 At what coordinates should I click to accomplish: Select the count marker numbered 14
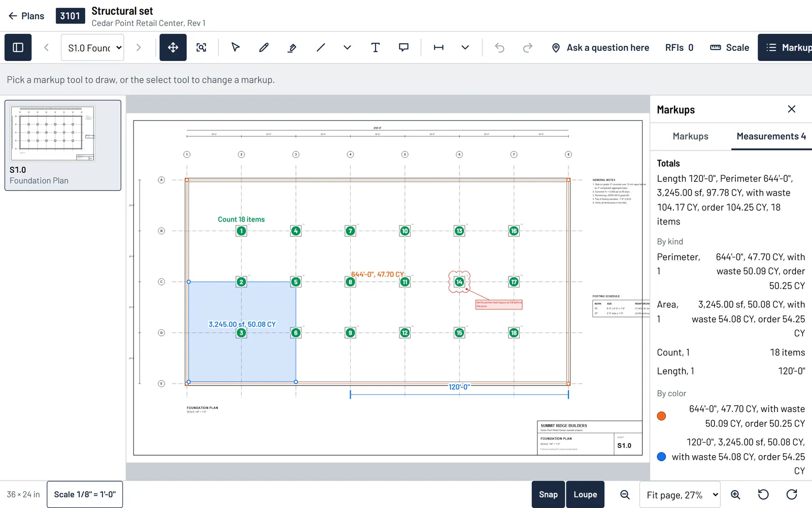[x=459, y=282]
